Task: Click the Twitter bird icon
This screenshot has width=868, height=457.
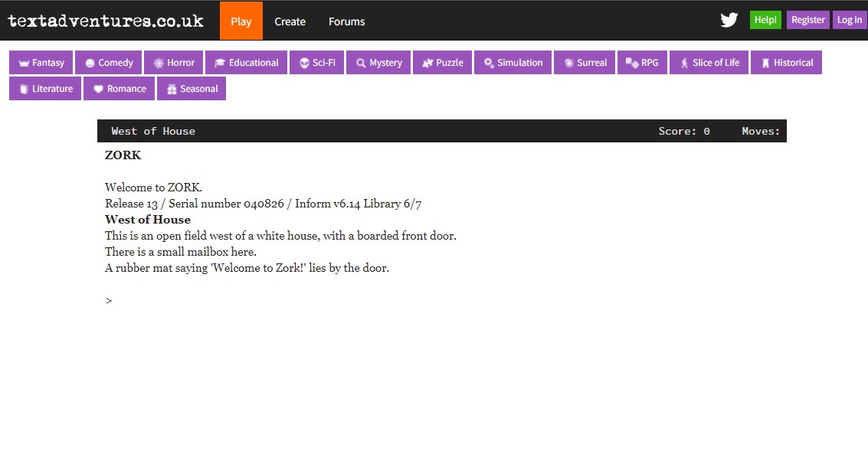Action: coord(729,21)
